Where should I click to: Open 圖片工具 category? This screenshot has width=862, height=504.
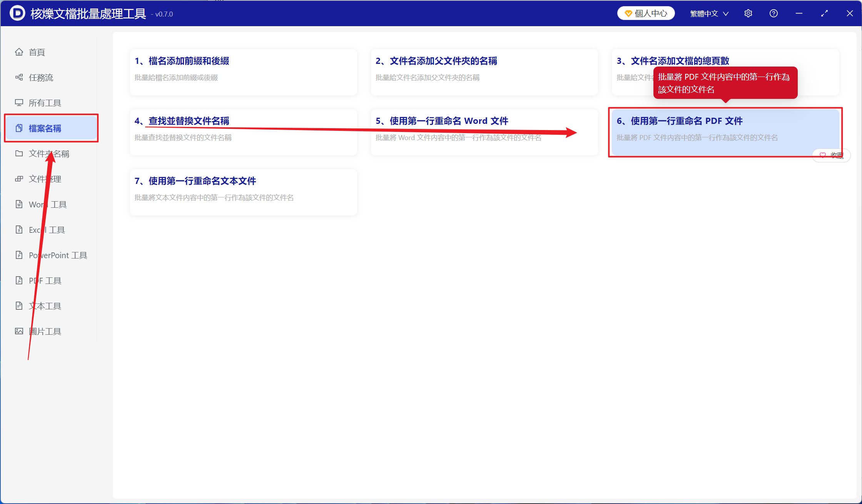[51, 331]
